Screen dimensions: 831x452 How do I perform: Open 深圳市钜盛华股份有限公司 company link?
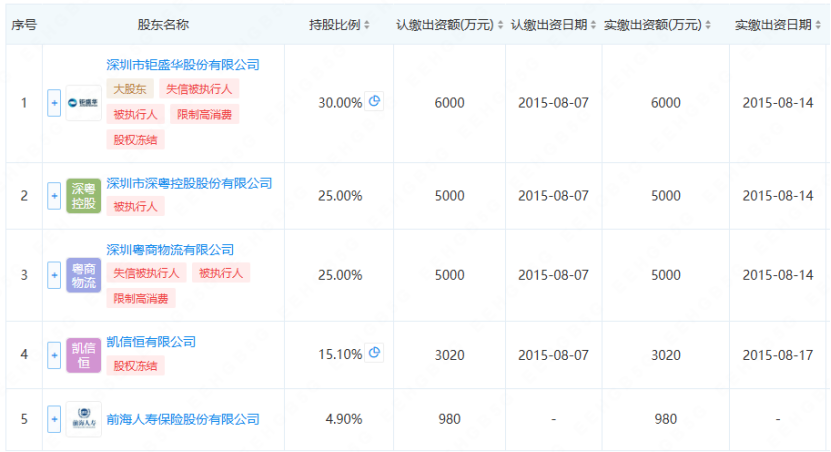[x=183, y=65]
